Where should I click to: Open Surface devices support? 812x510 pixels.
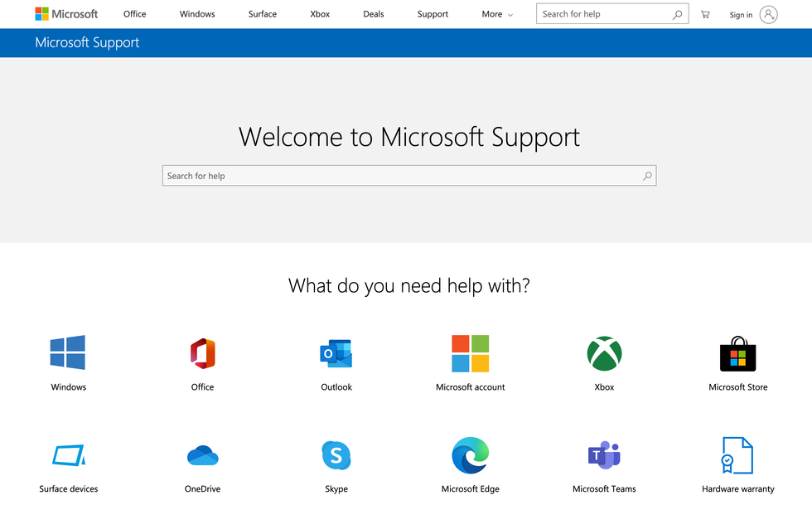68,454
